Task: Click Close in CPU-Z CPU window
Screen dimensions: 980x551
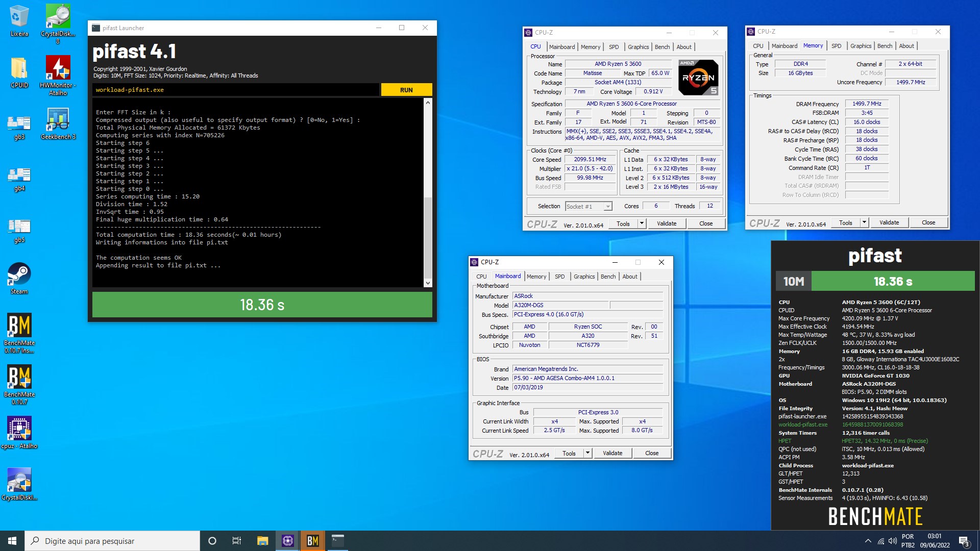Action: [706, 223]
